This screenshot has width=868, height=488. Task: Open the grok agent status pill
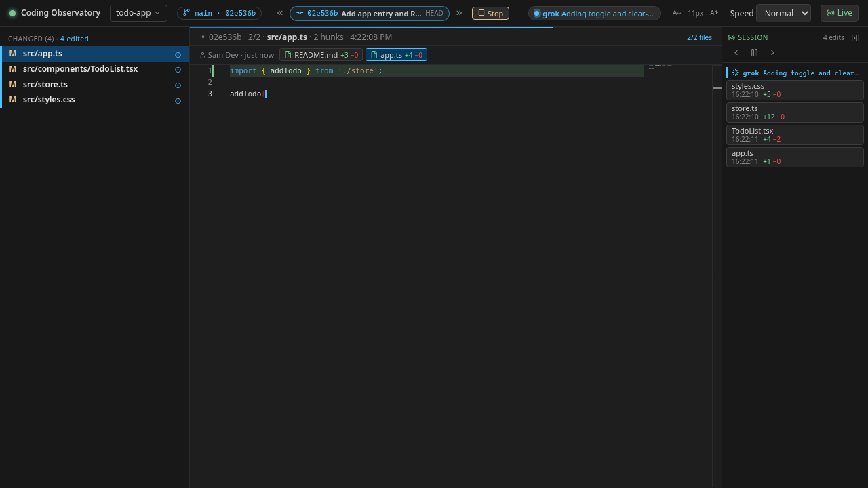(594, 13)
